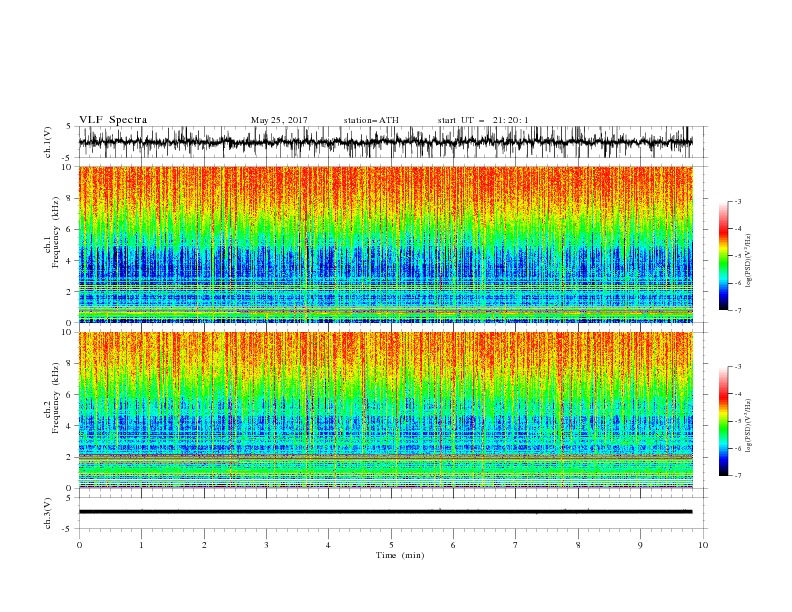Select the "Time (min)" axis label
The height and width of the screenshot is (612, 792).
pyautogui.click(x=400, y=555)
